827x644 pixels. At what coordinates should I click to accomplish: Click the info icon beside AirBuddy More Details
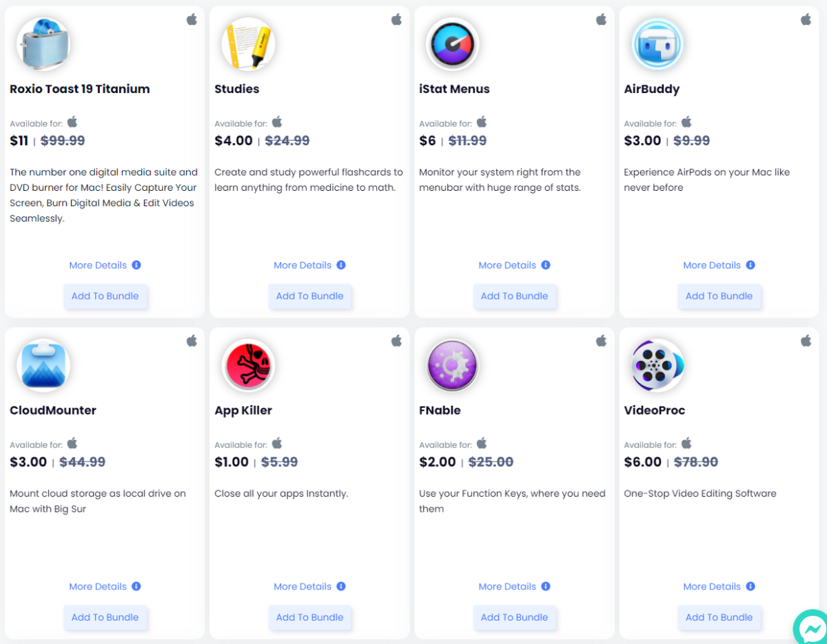point(751,265)
